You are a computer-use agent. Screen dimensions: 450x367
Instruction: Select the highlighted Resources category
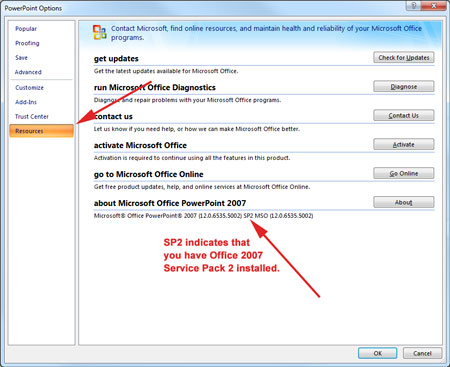click(x=42, y=131)
